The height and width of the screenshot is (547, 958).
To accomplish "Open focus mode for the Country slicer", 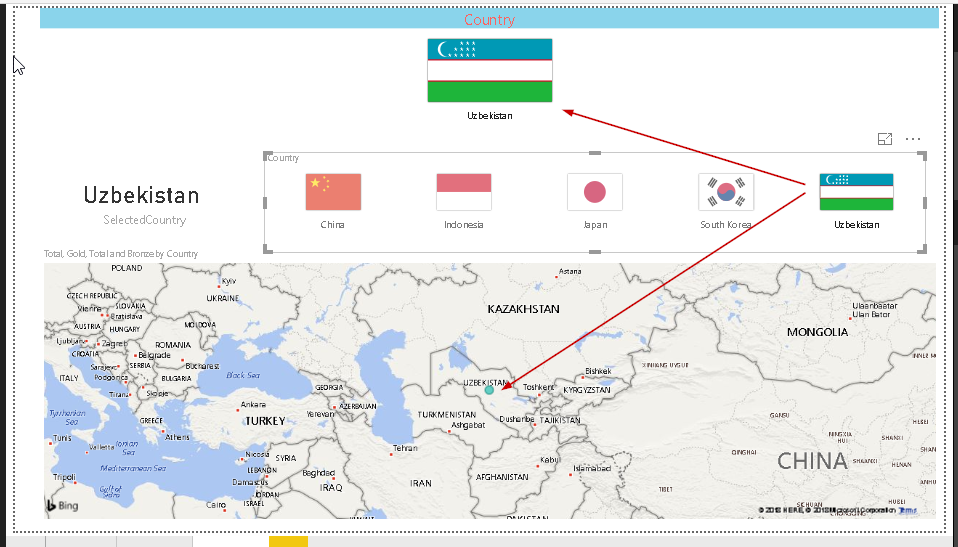I will coord(885,139).
